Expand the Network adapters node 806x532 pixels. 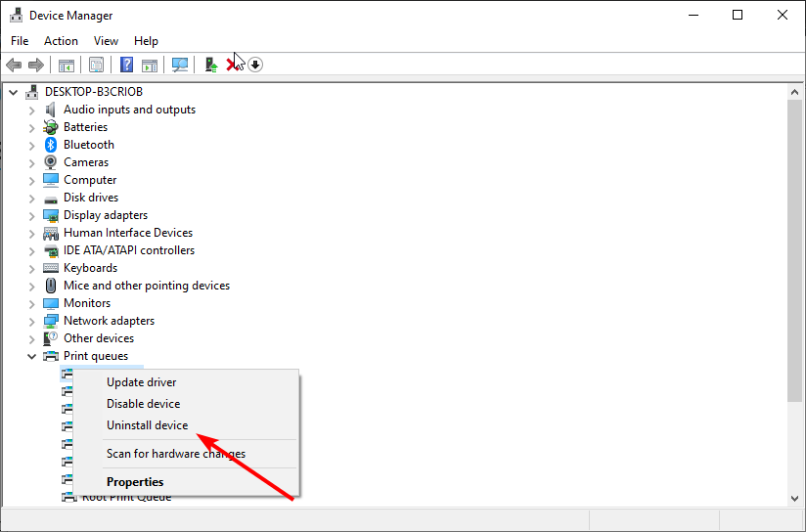point(32,322)
